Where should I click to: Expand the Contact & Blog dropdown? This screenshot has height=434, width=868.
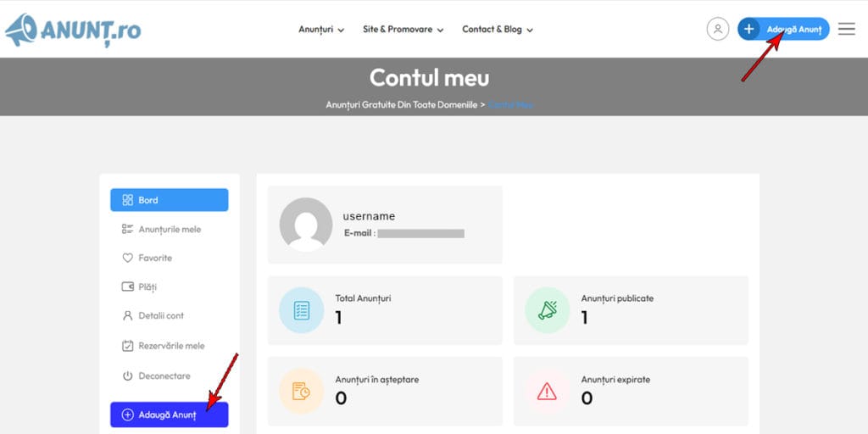(x=498, y=30)
